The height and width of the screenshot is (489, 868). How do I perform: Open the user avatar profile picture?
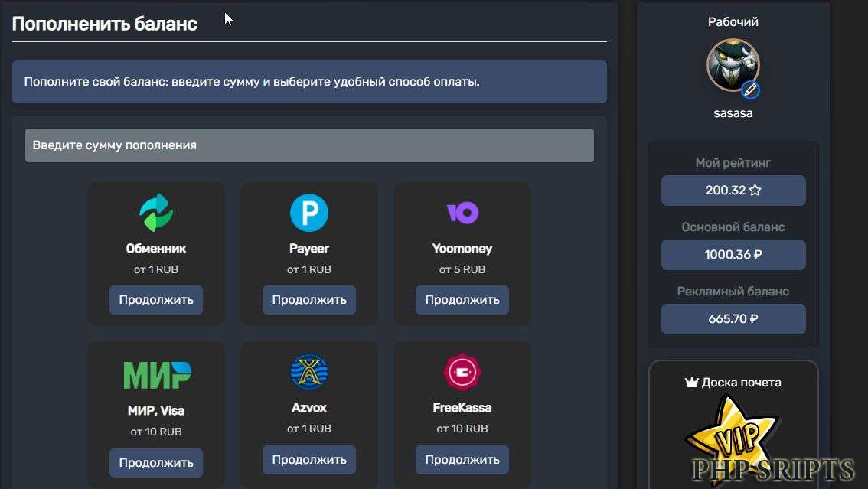tap(731, 66)
